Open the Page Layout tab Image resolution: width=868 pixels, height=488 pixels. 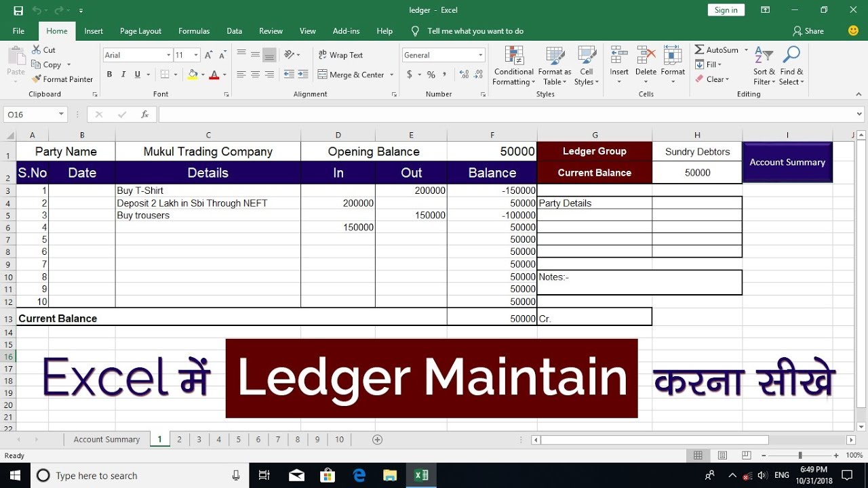(x=140, y=31)
